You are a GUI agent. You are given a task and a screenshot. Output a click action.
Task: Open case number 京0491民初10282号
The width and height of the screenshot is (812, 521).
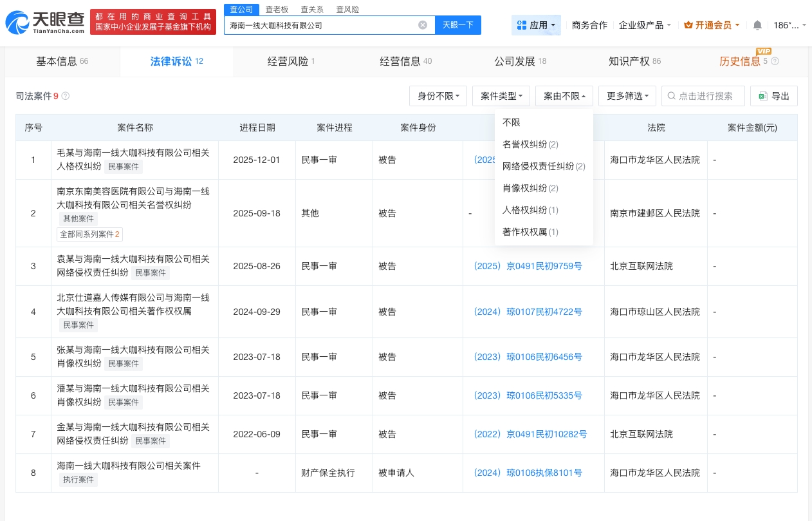(x=530, y=434)
